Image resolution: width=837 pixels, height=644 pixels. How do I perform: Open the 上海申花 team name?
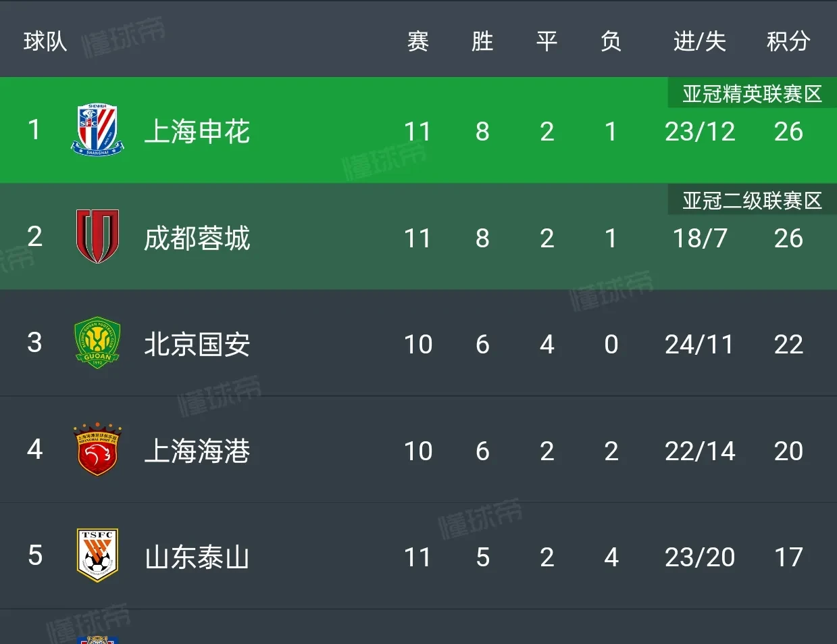click(197, 131)
